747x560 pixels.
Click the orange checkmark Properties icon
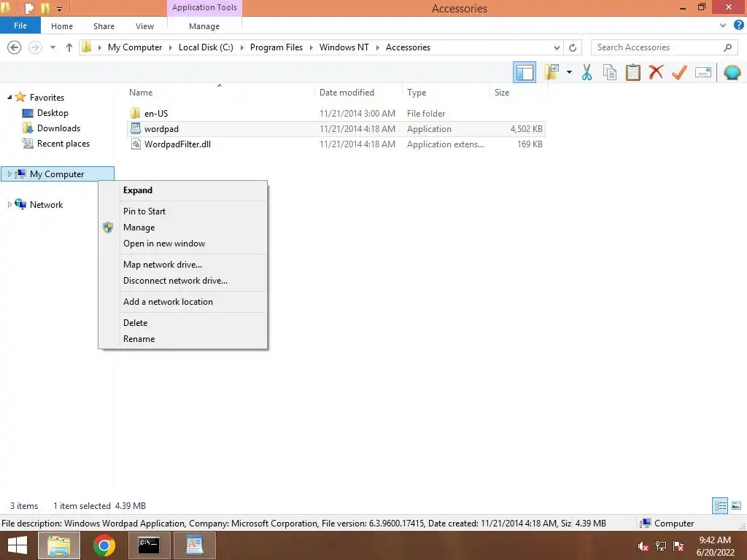679,72
